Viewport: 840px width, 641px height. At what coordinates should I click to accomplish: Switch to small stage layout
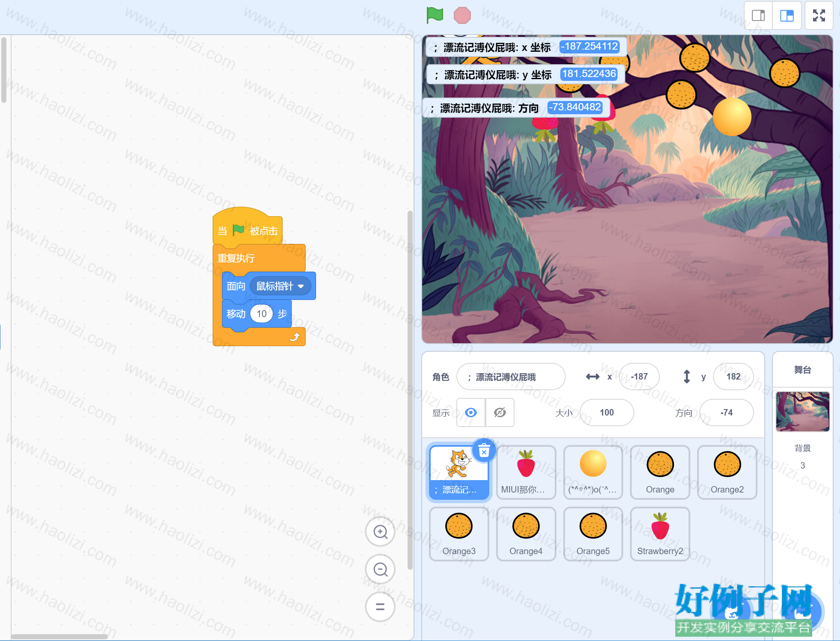(x=758, y=16)
